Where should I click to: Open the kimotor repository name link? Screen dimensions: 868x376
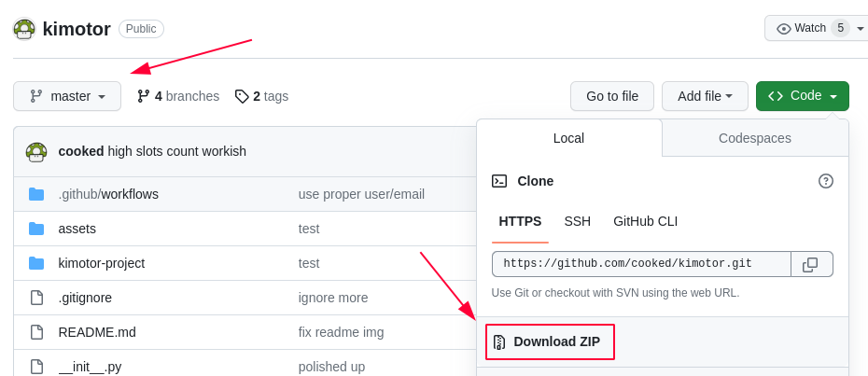[x=77, y=29]
